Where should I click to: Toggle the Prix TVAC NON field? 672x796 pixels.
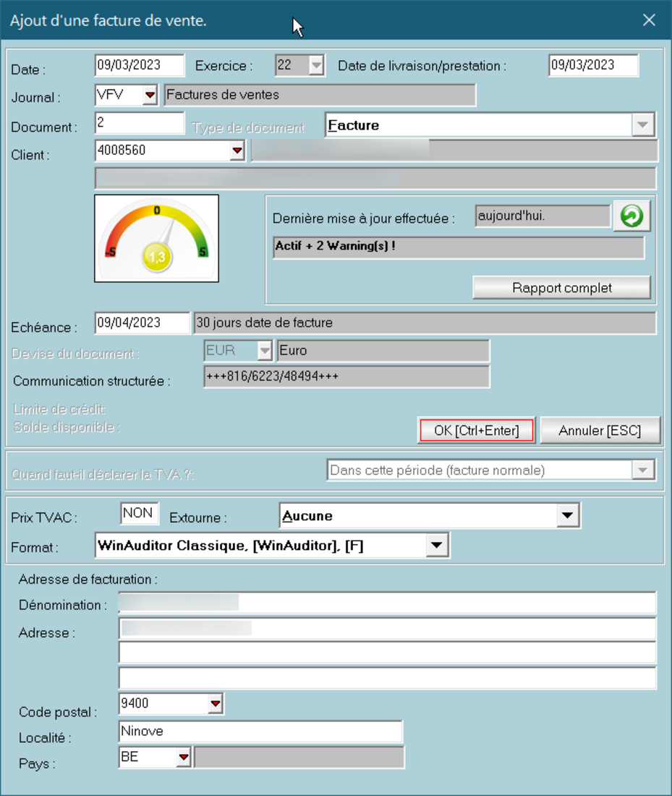click(139, 513)
